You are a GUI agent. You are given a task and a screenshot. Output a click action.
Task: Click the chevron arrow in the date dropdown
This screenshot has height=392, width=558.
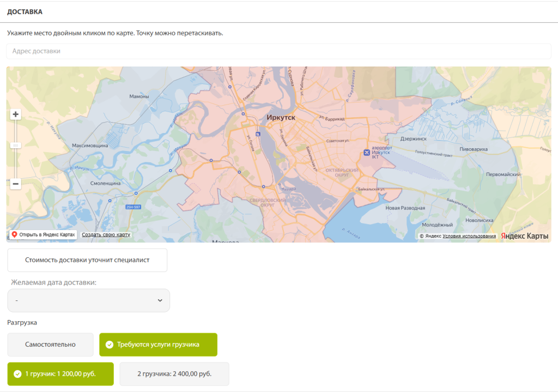click(x=160, y=300)
